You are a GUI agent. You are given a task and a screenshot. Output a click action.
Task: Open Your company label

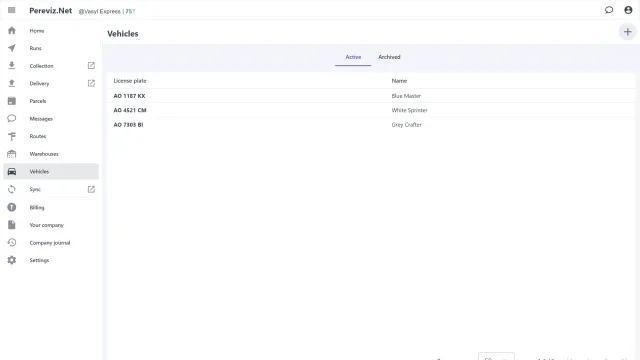[x=47, y=225]
